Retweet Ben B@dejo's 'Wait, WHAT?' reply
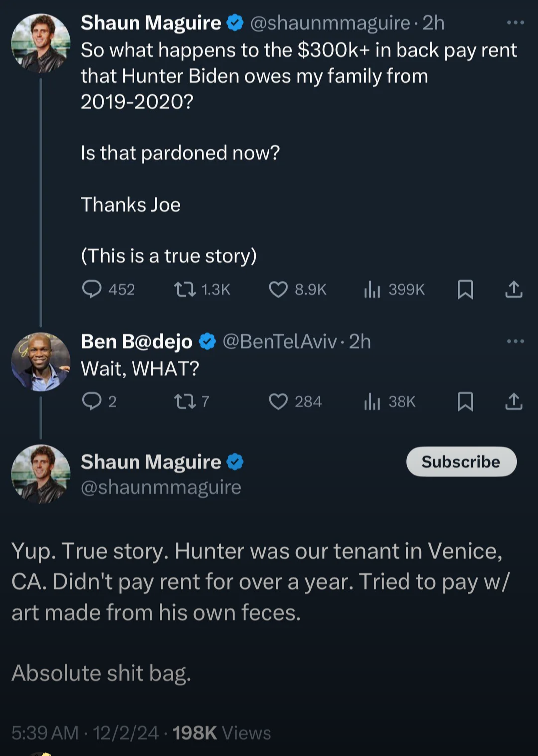 tap(185, 401)
